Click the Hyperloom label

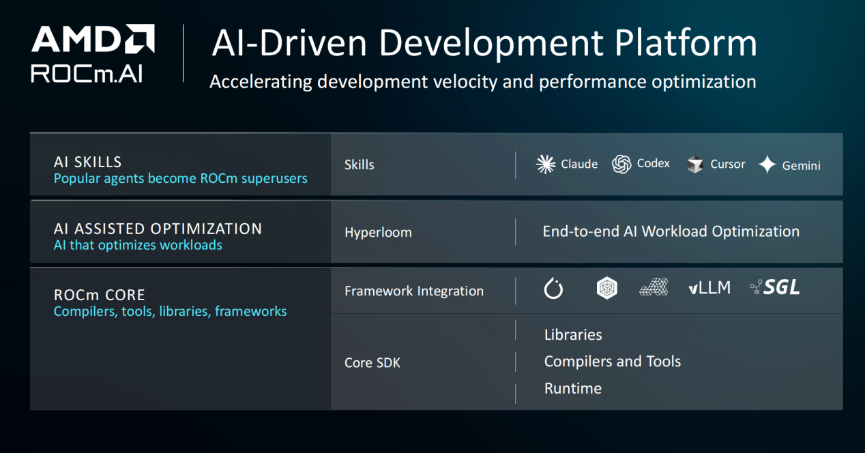click(x=378, y=232)
